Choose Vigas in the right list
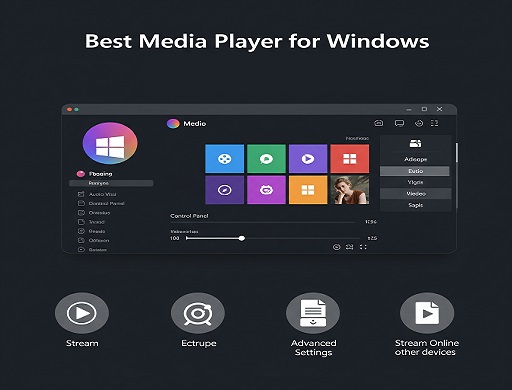 416,182
